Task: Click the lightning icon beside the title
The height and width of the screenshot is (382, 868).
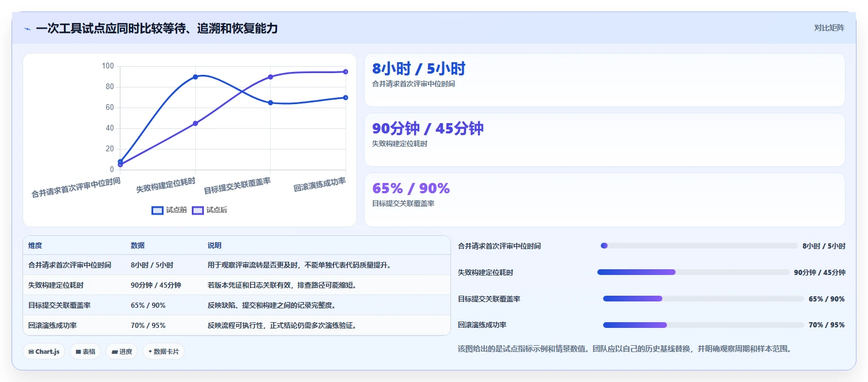Action: (27, 28)
